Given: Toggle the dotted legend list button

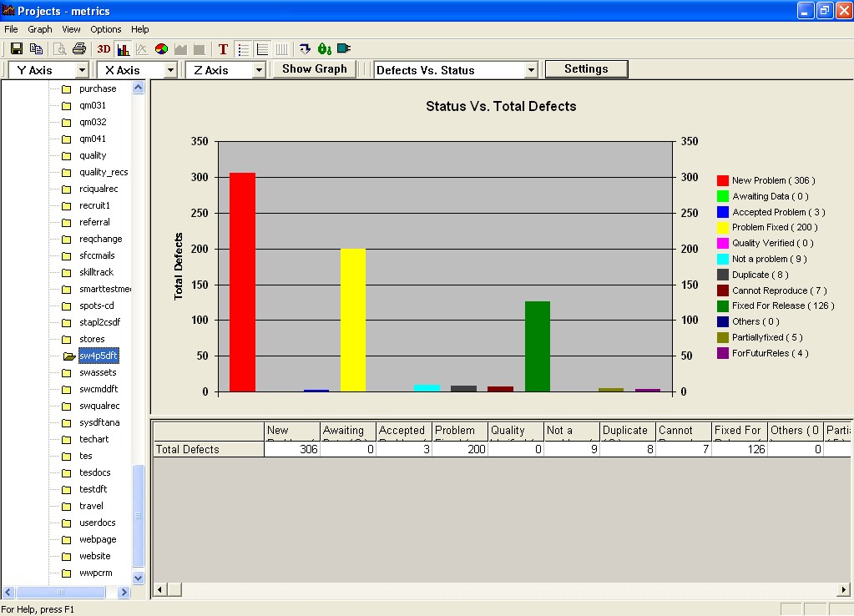Looking at the screenshot, I should point(243,49).
